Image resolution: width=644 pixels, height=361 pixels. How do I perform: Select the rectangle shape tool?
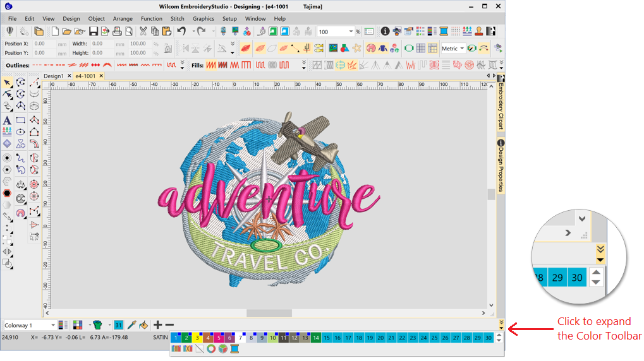pos(21,120)
